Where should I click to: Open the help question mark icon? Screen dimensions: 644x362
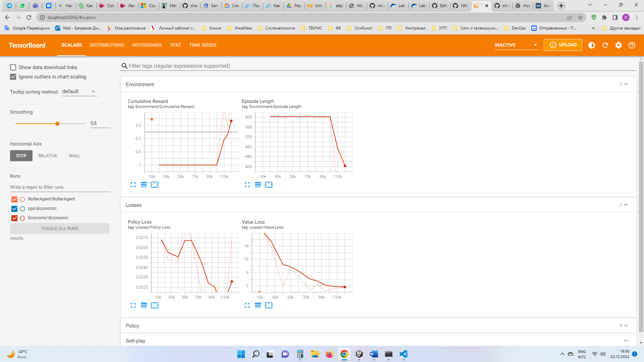(x=632, y=45)
